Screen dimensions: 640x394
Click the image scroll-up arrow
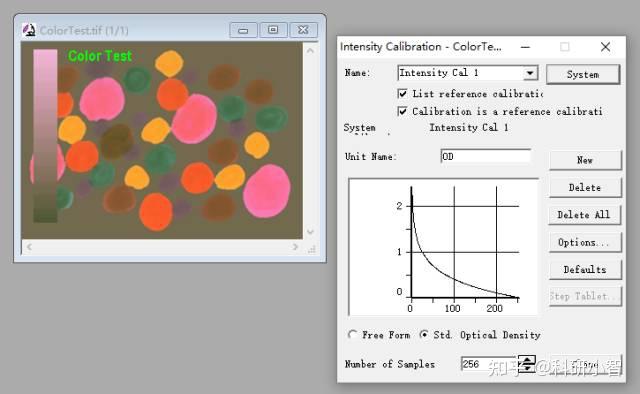pos(310,51)
